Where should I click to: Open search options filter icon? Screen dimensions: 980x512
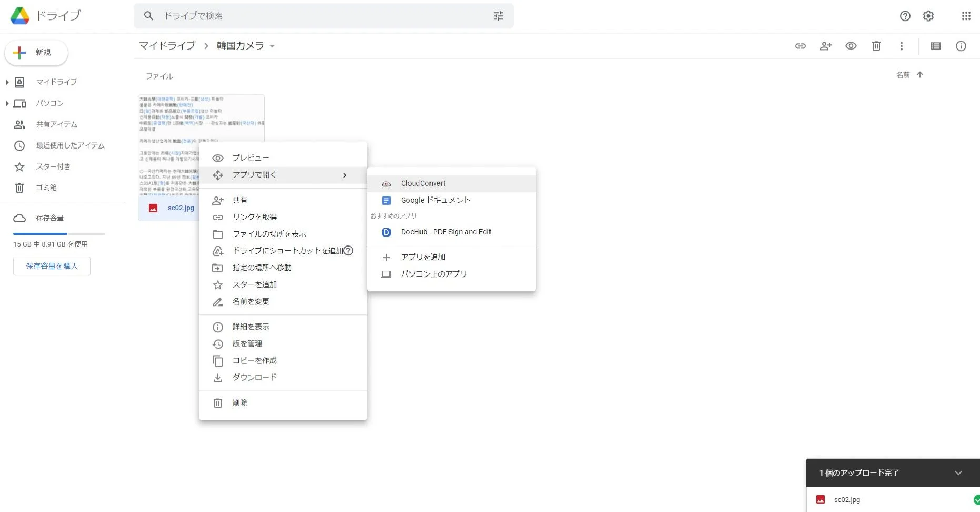pos(498,16)
